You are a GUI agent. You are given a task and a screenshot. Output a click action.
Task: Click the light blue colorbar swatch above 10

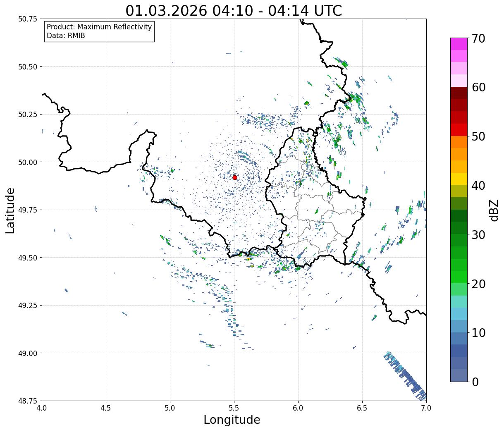(x=459, y=326)
